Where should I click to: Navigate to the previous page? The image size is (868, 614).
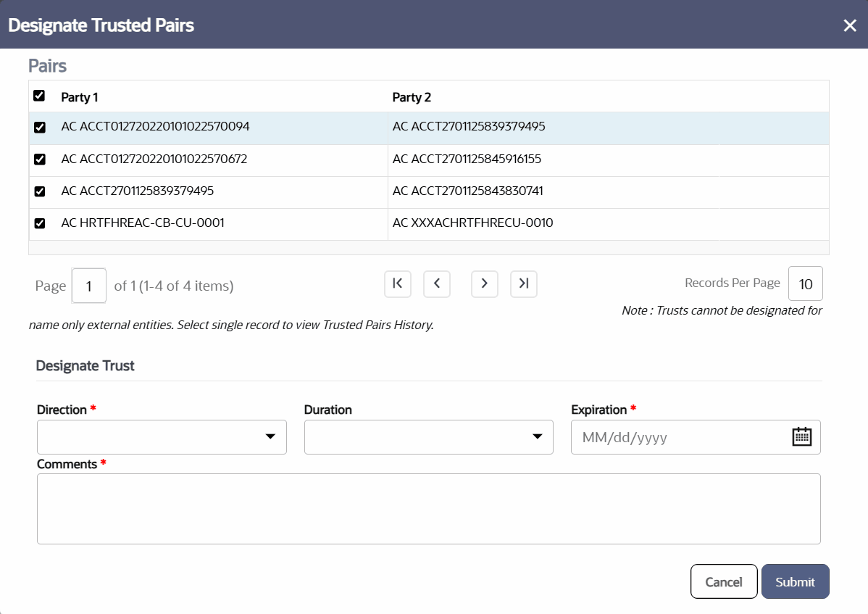(x=437, y=283)
